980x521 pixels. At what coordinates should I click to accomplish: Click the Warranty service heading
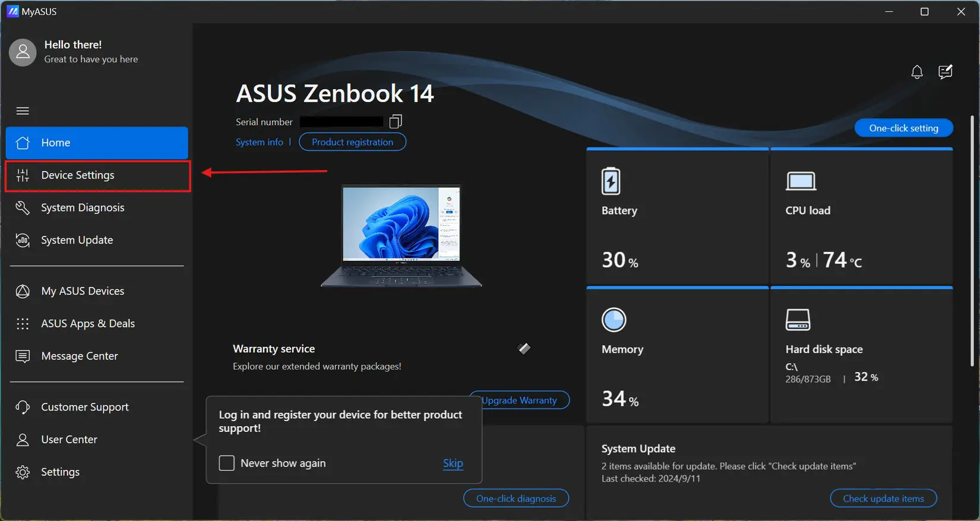[274, 349]
